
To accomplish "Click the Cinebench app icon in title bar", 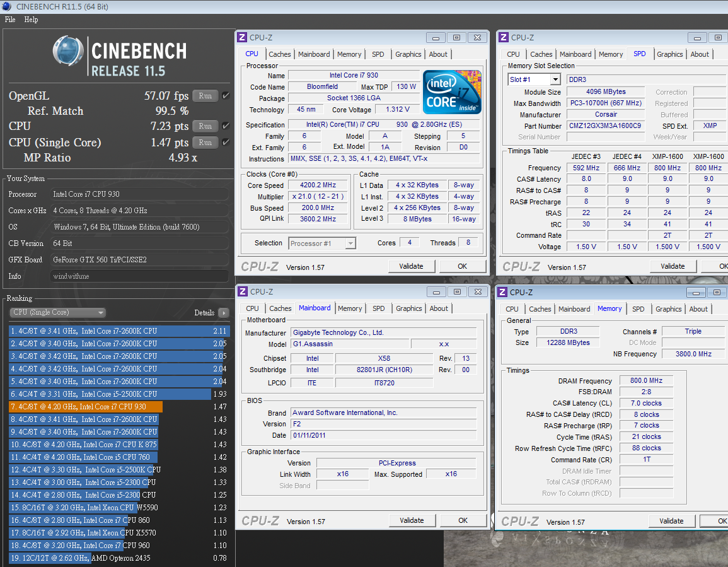I will pos(6,6).
